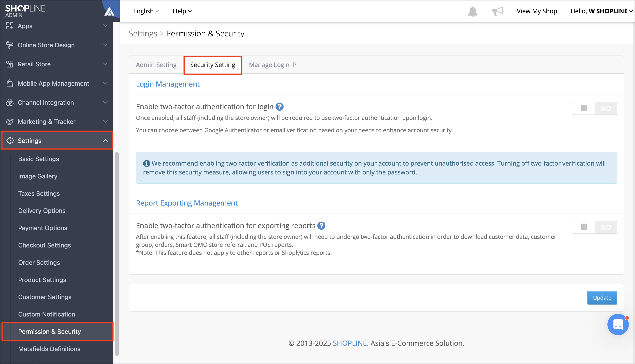Click the sidebar vertical scrollbar
The width and height of the screenshot is (635, 364).
(x=117, y=253)
